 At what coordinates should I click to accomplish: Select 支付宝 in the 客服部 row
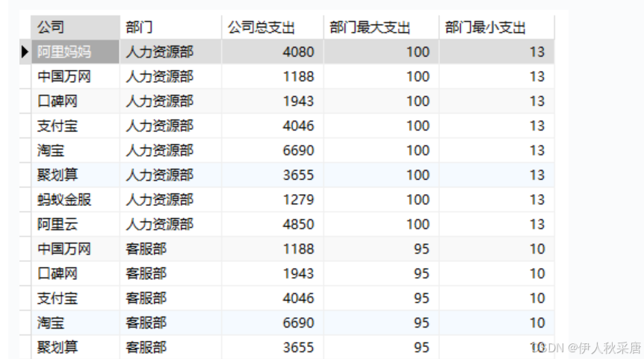(x=75, y=299)
